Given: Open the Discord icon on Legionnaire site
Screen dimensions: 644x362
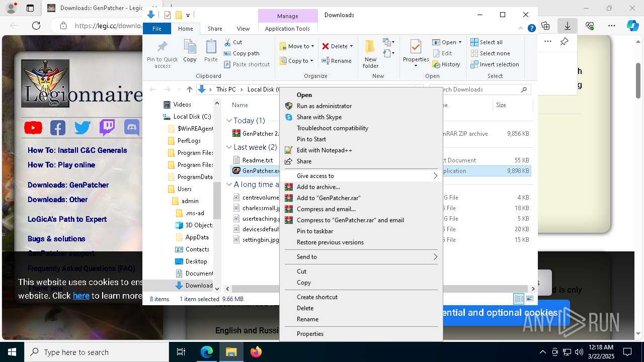Looking at the screenshot, I should pos(132,128).
